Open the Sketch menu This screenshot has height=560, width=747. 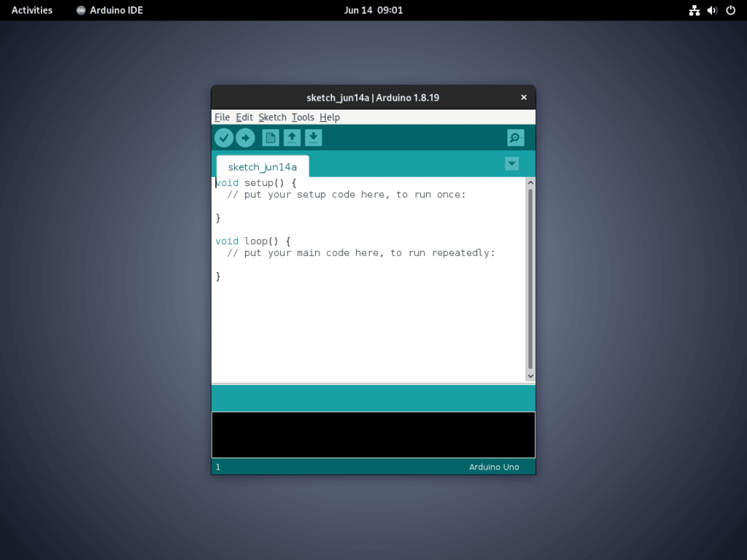[272, 117]
